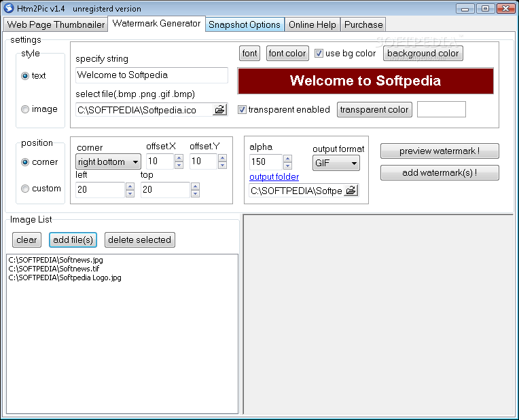Click the offset.X input field
The width and height of the screenshot is (519, 420).
click(160, 161)
